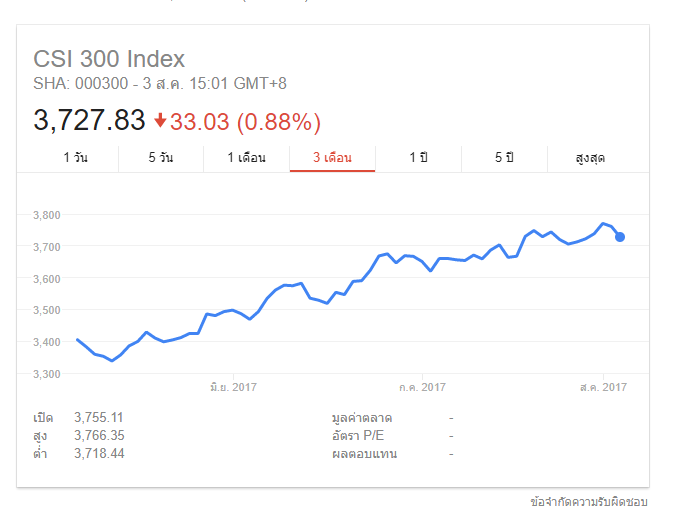Click the active 3 เดือน tab
Image resolution: width=681 pixels, height=522 pixels.
(332, 158)
